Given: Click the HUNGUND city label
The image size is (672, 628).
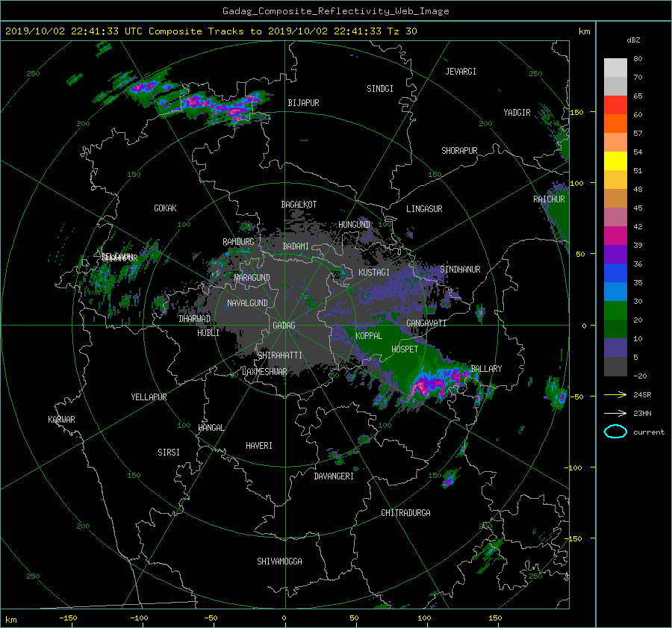Looking at the screenshot, I should pyautogui.click(x=354, y=224).
